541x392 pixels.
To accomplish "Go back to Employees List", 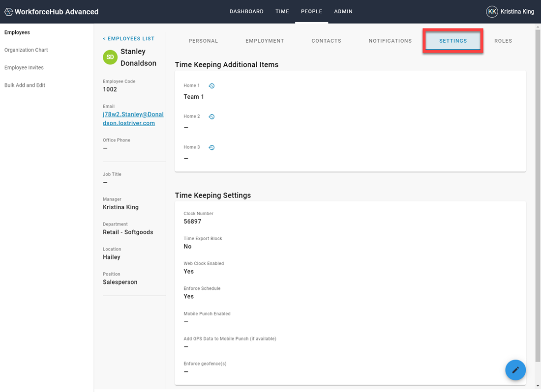I will pyautogui.click(x=128, y=39).
